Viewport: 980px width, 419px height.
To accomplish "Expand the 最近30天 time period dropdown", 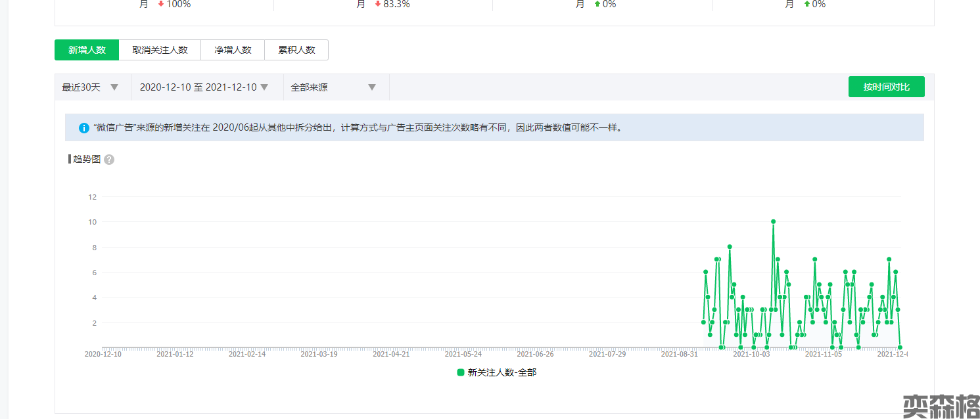I will coord(90,87).
